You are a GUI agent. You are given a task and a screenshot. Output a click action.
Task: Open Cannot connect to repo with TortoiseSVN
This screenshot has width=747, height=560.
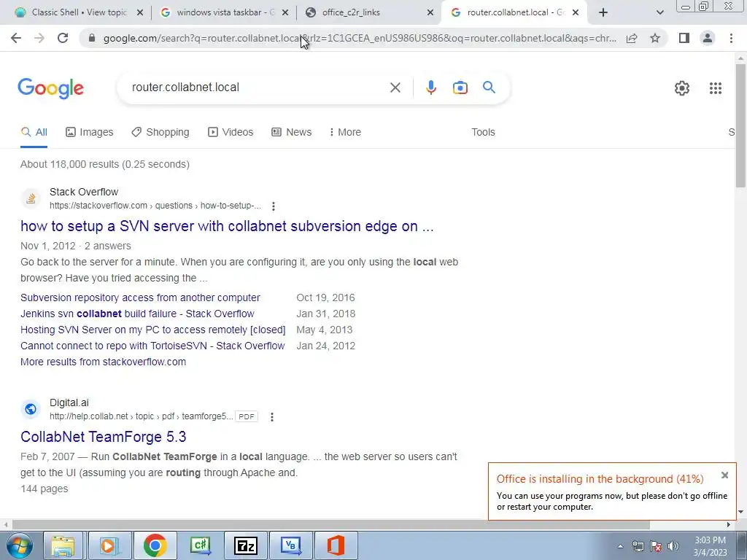[152, 346]
